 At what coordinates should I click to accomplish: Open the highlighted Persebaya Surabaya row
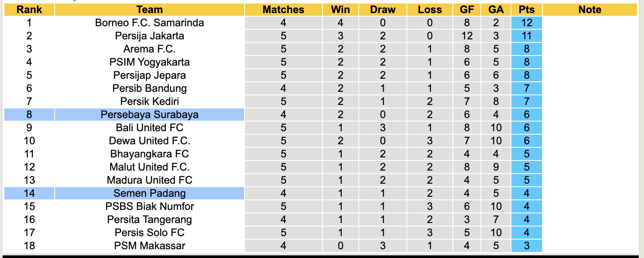149,115
